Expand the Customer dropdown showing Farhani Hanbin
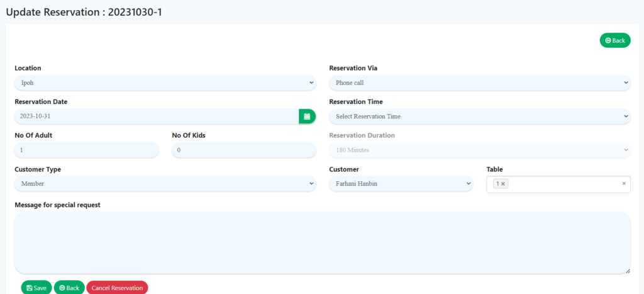 [x=401, y=183]
